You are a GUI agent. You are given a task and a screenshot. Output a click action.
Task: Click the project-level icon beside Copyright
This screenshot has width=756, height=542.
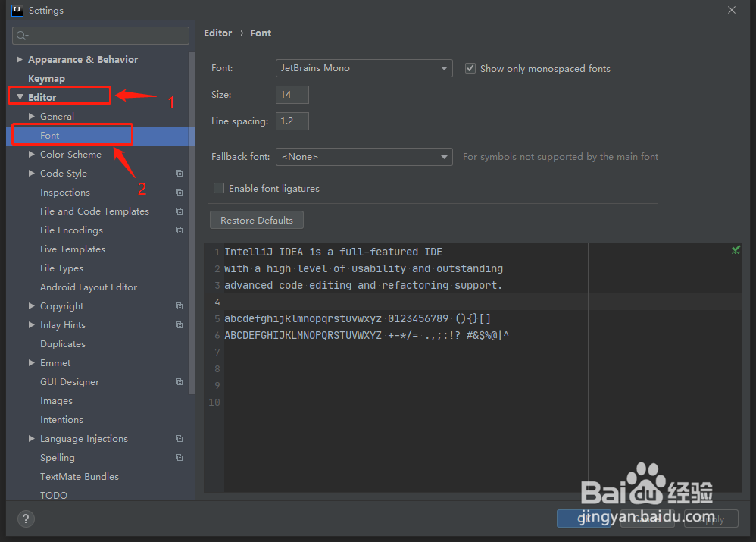180,306
